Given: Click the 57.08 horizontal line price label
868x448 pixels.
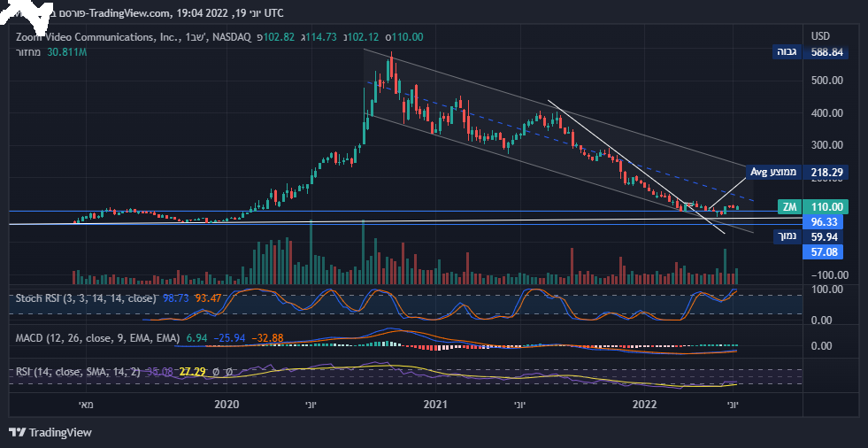Looking at the screenshot, I should [x=823, y=252].
